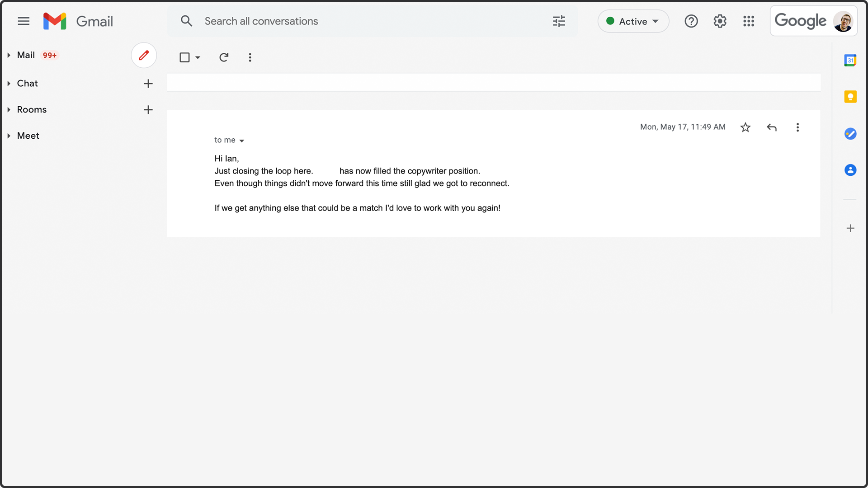Open the Google apps grid
868x488 pixels.
tap(749, 21)
